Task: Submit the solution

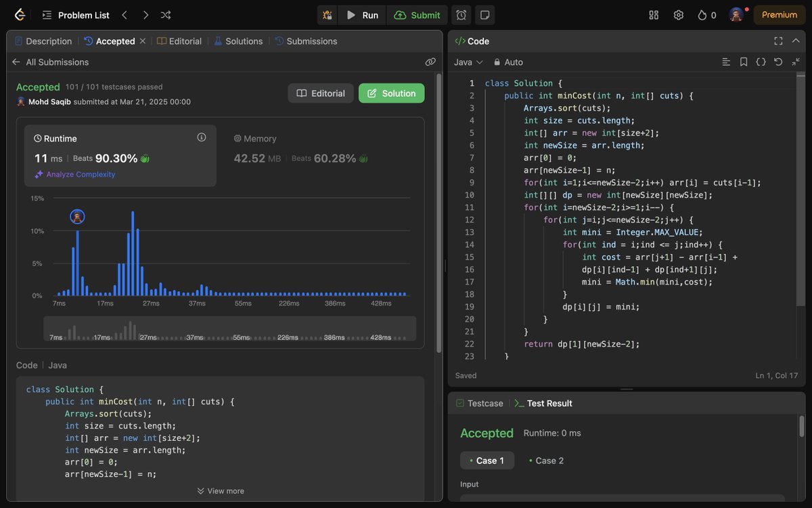Action: point(417,14)
